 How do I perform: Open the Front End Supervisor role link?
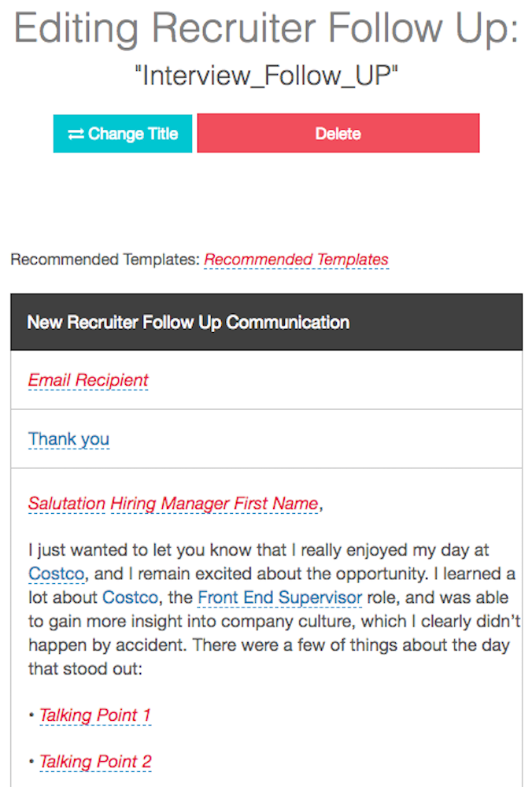tap(279, 597)
